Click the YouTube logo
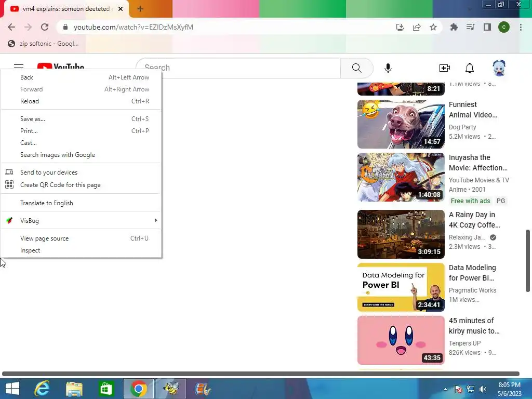Image resolution: width=532 pixels, height=399 pixels. [x=61, y=66]
